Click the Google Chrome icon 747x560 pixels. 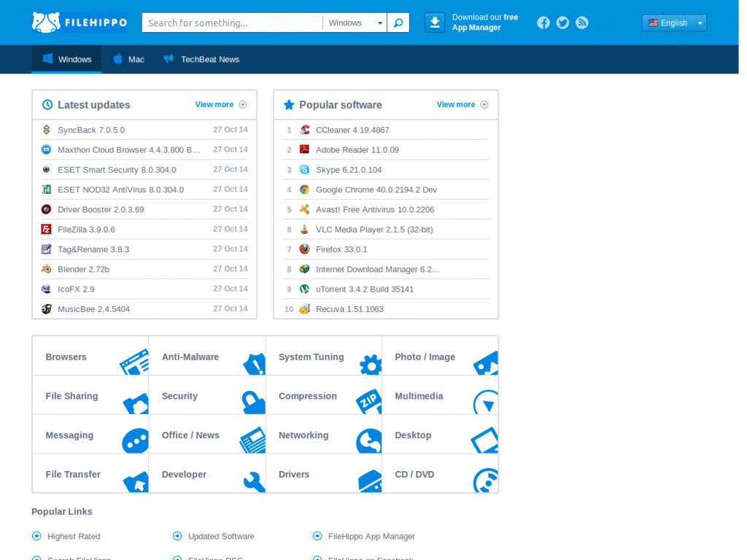point(304,190)
